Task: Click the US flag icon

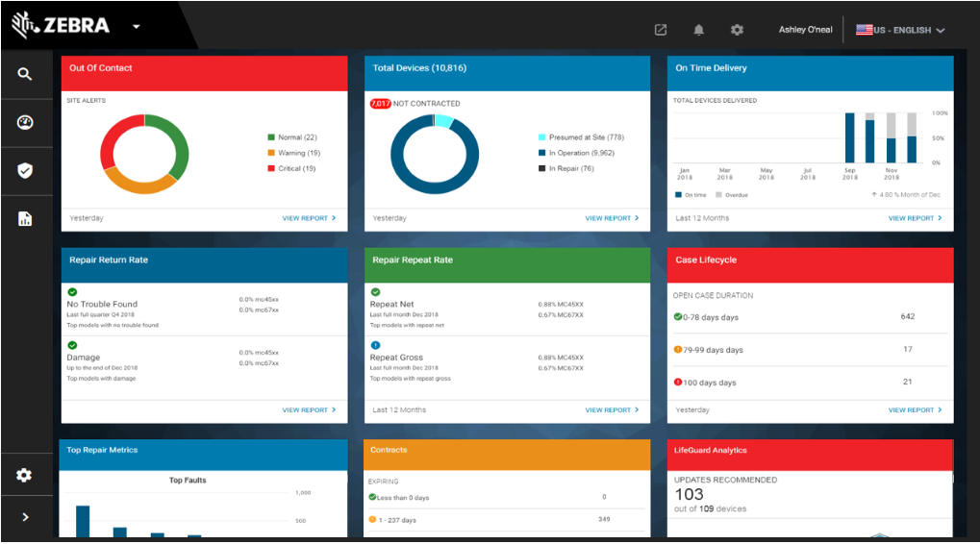Action: coord(864,30)
